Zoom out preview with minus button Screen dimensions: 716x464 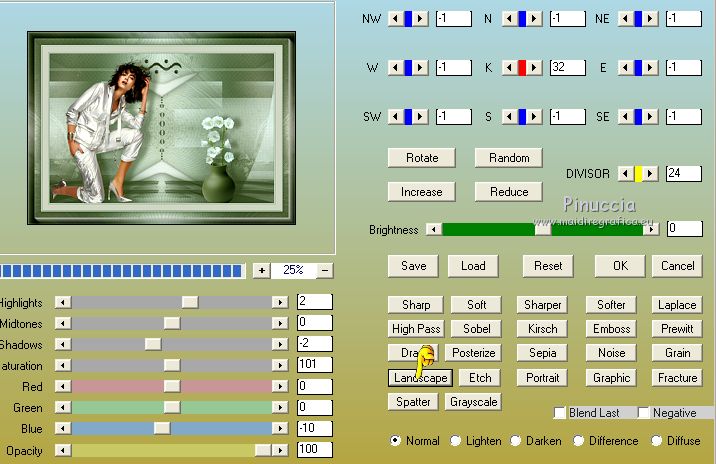coord(325,270)
